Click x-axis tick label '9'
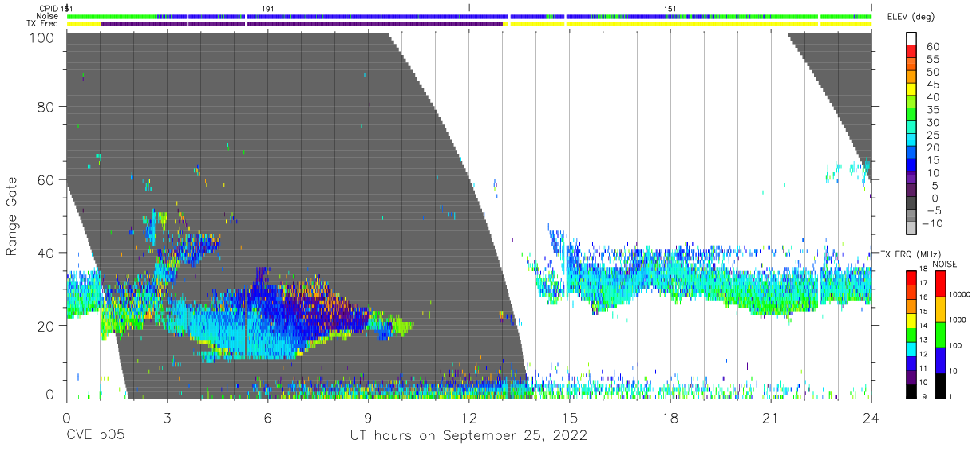 [x=368, y=417]
